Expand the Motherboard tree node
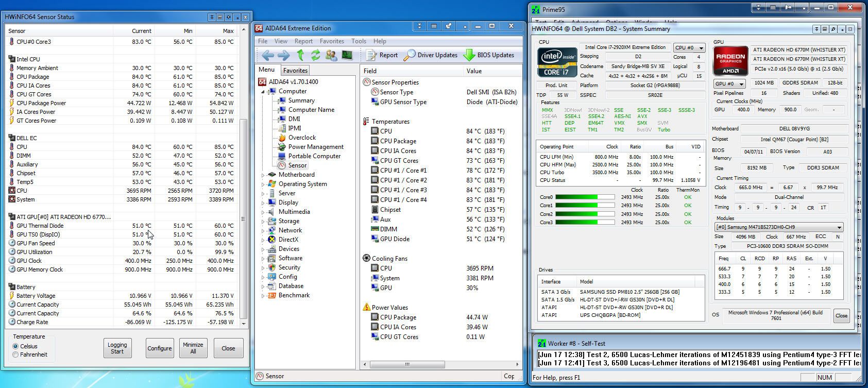The image size is (868, 388). click(x=263, y=175)
